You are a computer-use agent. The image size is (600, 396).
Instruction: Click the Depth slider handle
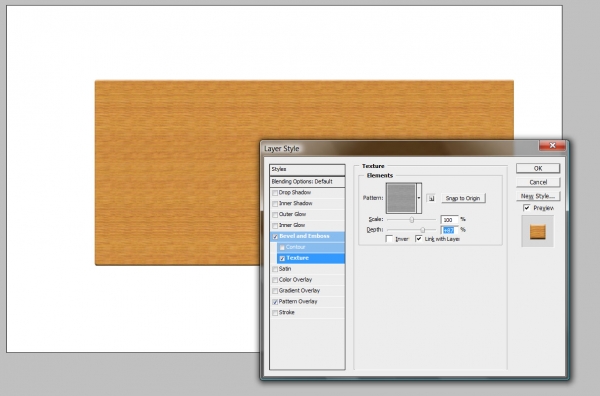tap(423, 230)
